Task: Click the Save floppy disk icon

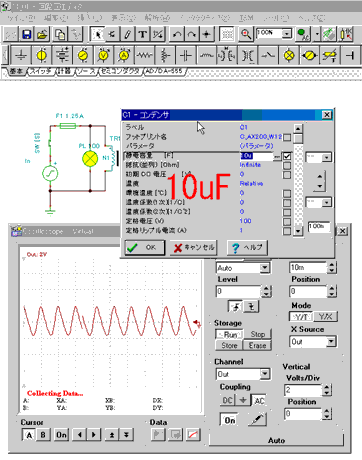Action: coord(26,34)
